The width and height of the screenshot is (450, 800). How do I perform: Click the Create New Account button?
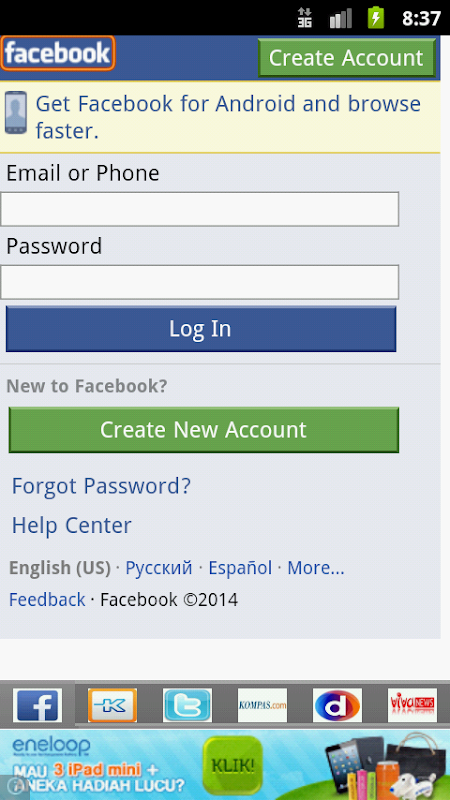click(204, 430)
